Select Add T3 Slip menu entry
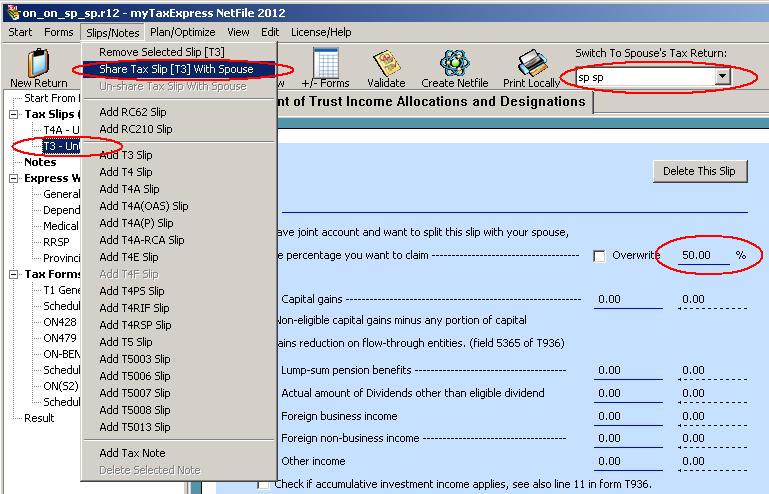This screenshot has width=769, height=494. pyautogui.click(x=179, y=155)
